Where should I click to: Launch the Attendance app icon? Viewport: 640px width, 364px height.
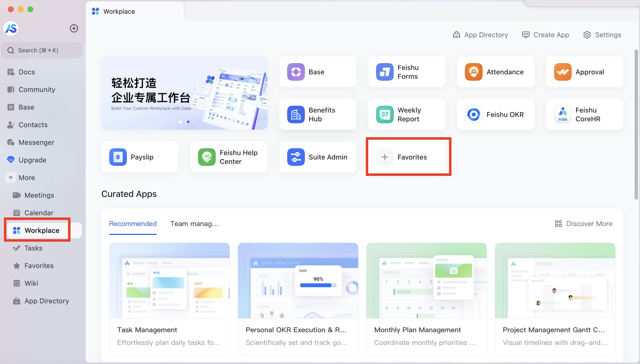click(473, 72)
